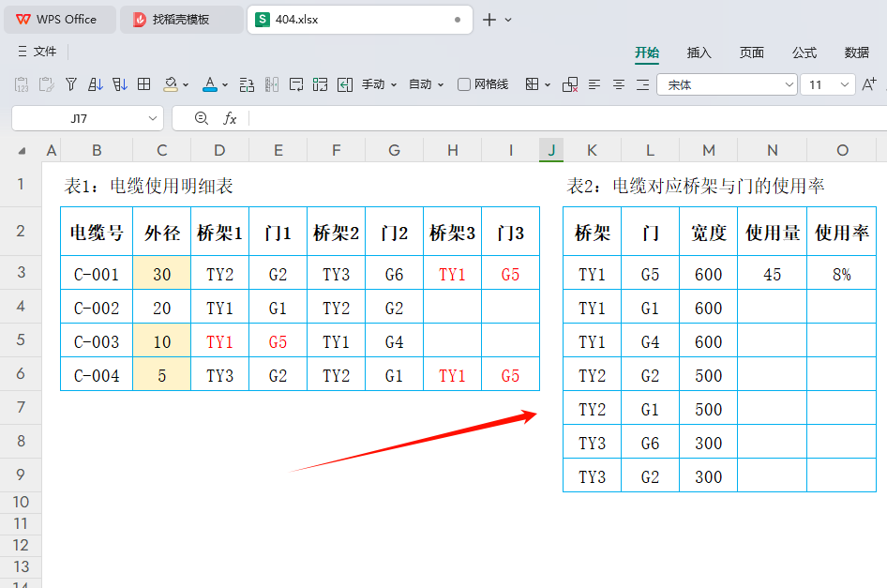
Task: Switch to the WPS Office home tab
Action: tap(60, 20)
